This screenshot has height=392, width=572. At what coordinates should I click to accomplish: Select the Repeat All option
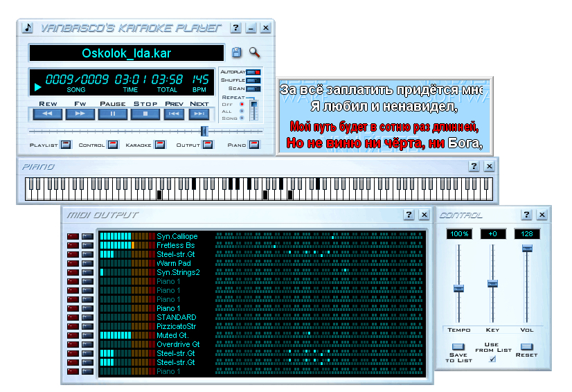tap(242, 111)
